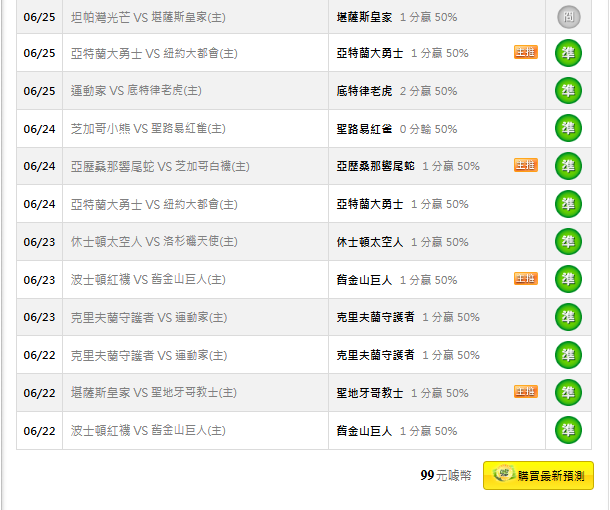Click green 準 icon for 亞歷桑那響尾蛇 VS 芝加哥白襪 row

point(568,166)
